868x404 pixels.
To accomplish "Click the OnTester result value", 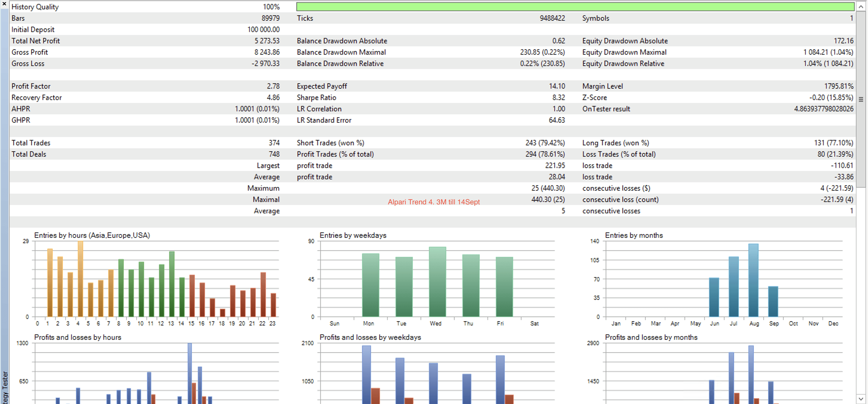I will [823, 109].
